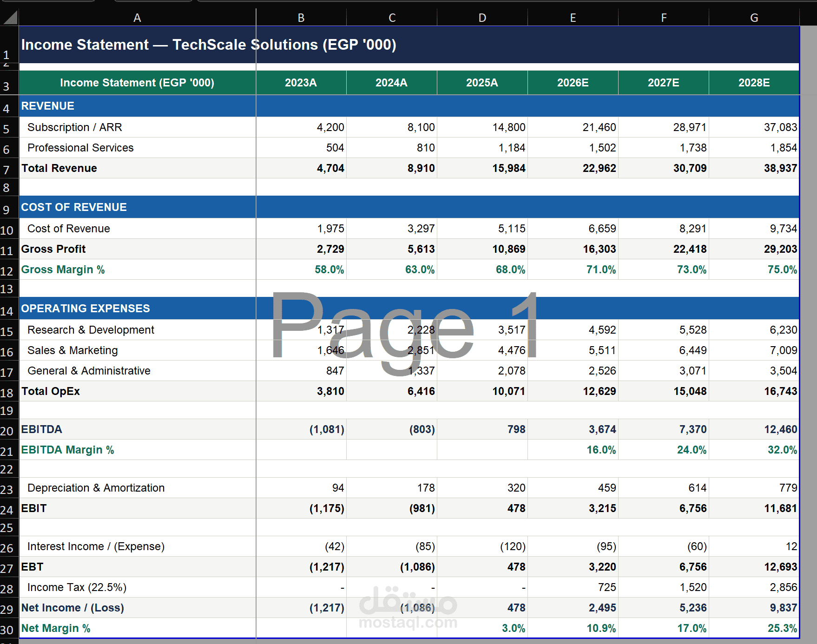
Task: Select Net Income value 9,837
Action: point(754,608)
